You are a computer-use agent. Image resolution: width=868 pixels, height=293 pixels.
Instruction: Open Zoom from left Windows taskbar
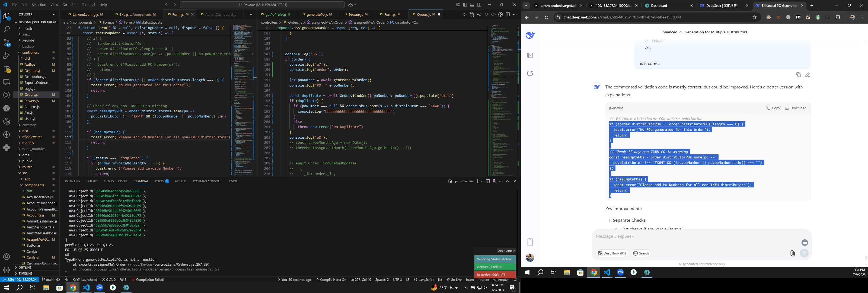(x=100, y=288)
